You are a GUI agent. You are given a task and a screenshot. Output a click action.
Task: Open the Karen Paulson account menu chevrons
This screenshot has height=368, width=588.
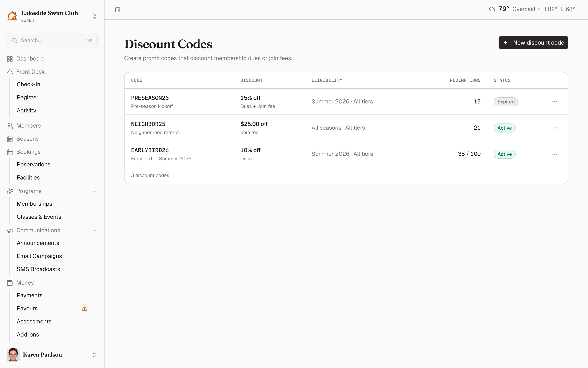click(x=94, y=355)
